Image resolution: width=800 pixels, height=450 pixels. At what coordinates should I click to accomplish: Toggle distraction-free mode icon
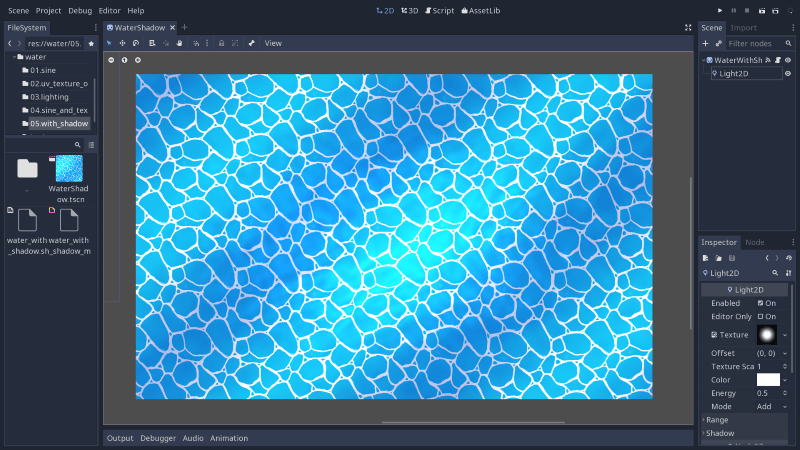[x=688, y=28]
